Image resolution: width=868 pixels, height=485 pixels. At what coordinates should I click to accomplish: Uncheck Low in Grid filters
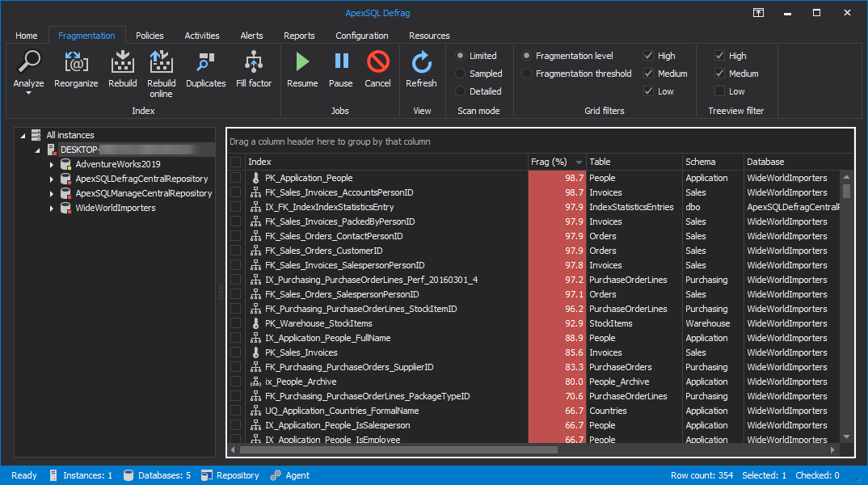point(649,91)
